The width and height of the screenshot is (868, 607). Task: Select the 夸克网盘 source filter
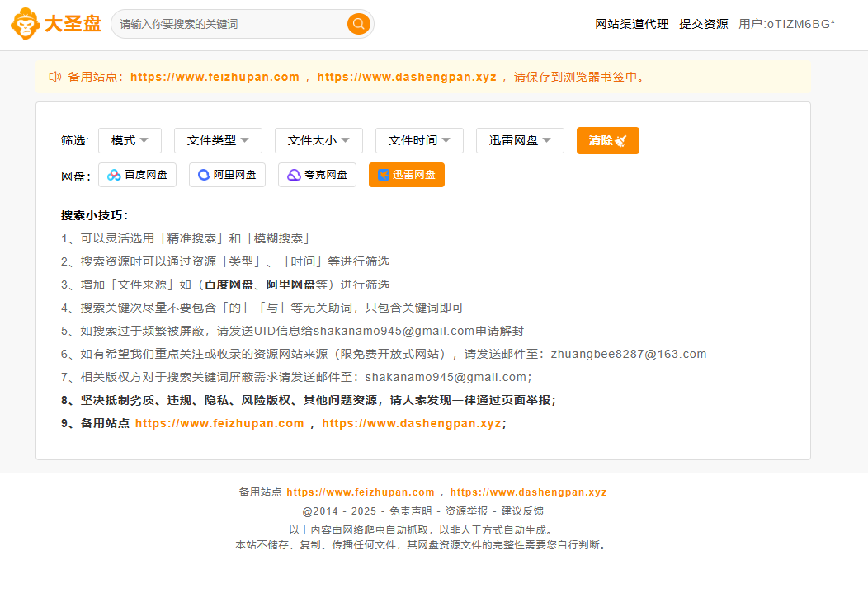(x=317, y=175)
